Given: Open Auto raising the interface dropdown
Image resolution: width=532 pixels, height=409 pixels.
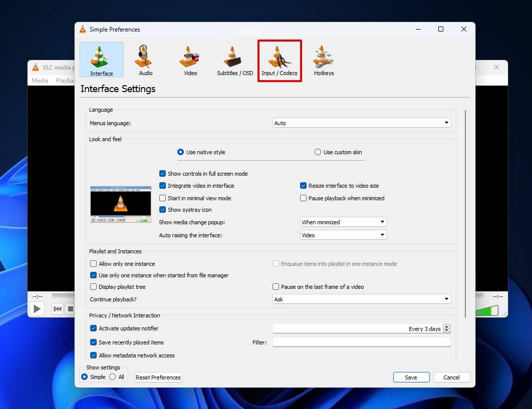Looking at the screenshot, I should click(343, 235).
